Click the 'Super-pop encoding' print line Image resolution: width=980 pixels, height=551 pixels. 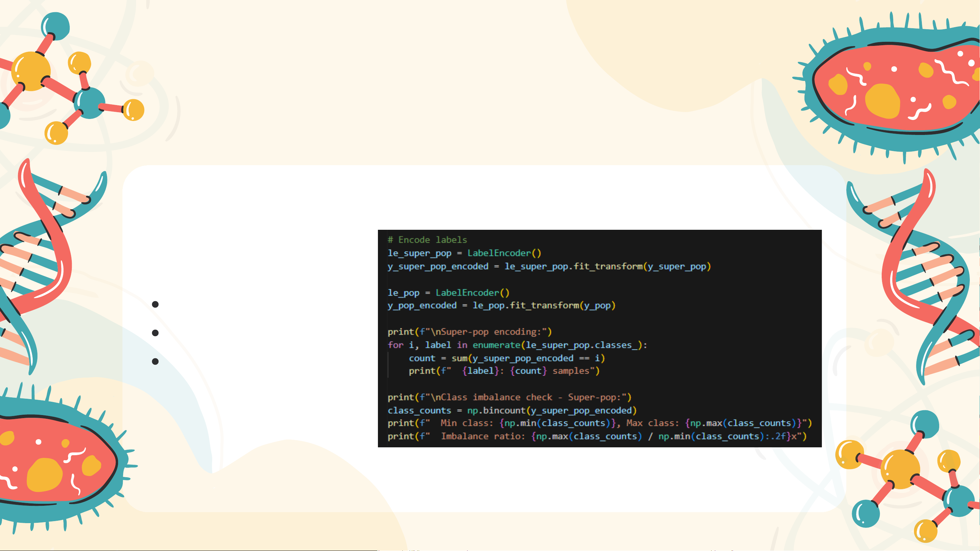tap(469, 332)
